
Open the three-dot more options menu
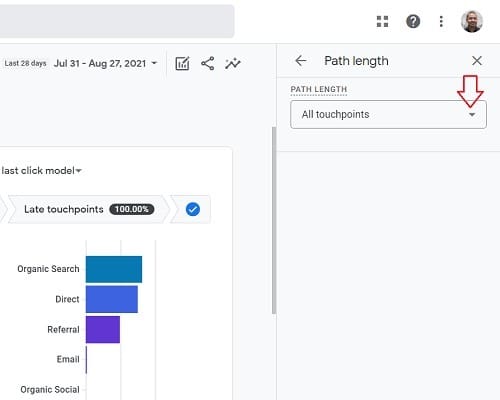tap(441, 22)
